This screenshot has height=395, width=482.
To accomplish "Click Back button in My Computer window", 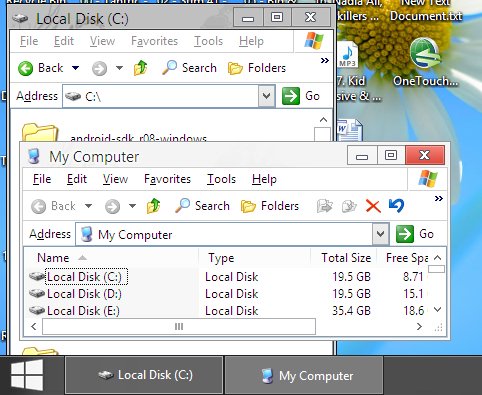I will pyautogui.click(x=53, y=206).
